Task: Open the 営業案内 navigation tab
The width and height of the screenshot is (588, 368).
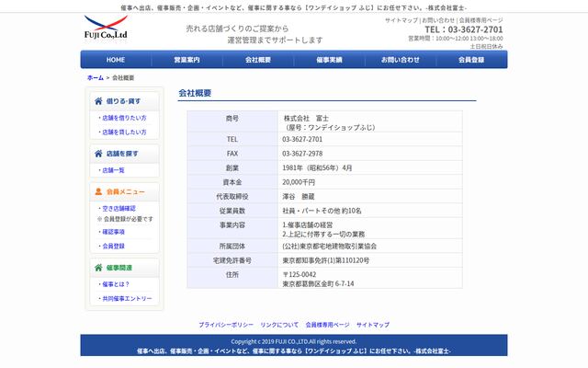Action: click(x=187, y=60)
